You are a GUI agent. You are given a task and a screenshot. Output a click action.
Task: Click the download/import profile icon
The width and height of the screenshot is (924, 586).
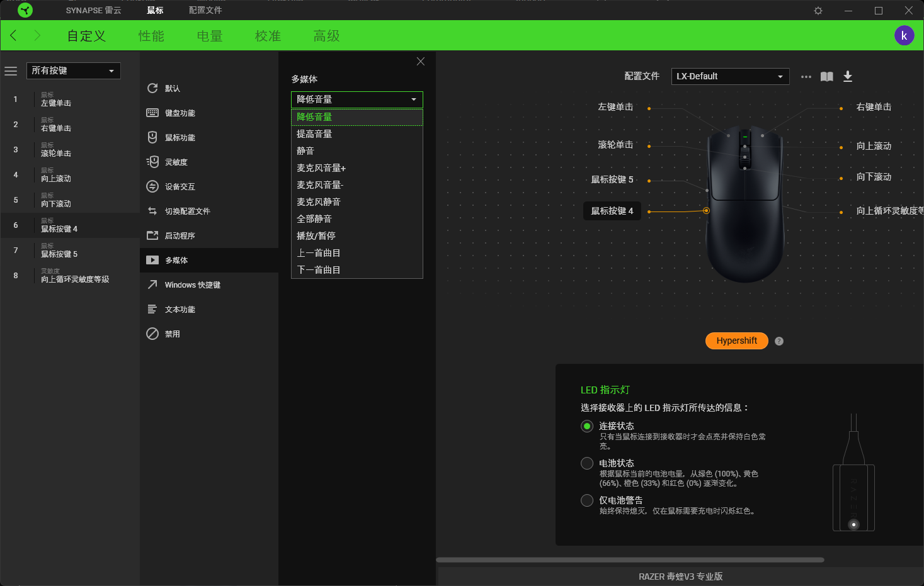848,76
